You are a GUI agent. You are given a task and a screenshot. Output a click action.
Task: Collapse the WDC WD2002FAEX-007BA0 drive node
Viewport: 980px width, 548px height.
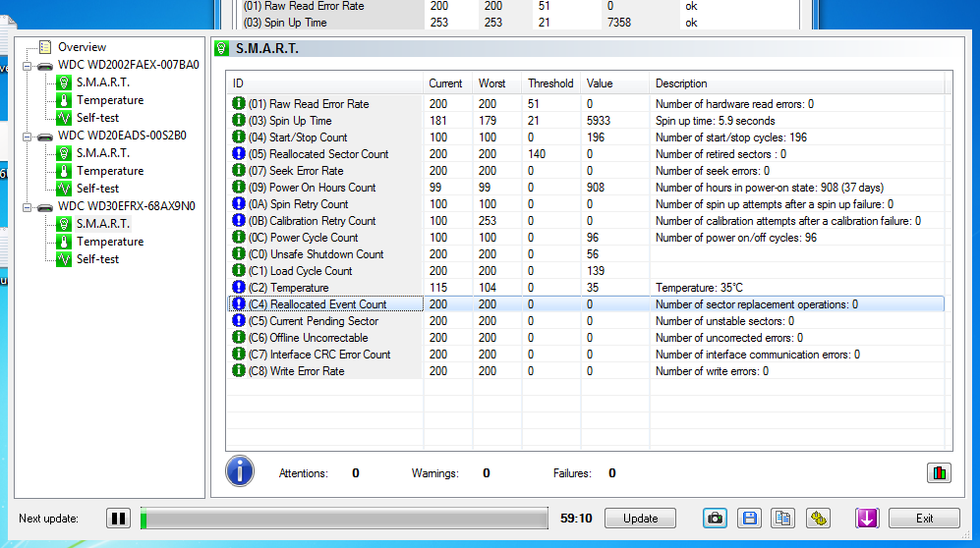27,66
